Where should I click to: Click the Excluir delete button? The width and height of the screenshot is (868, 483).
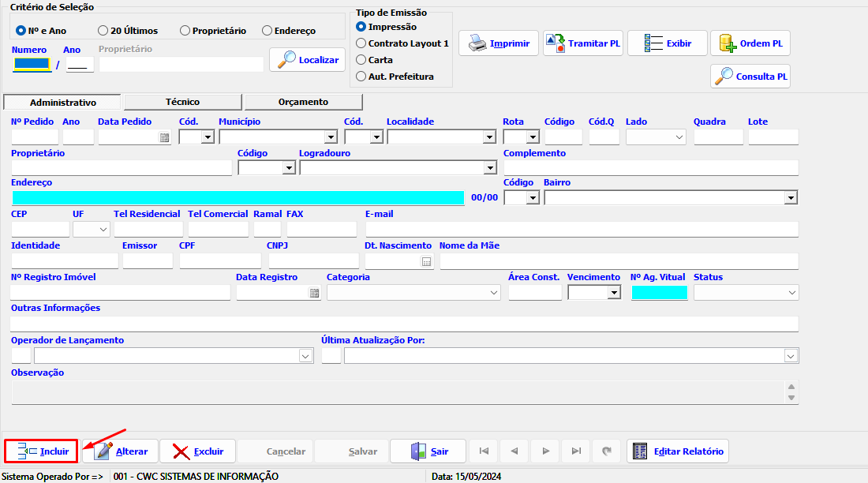(x=198, y=451)
